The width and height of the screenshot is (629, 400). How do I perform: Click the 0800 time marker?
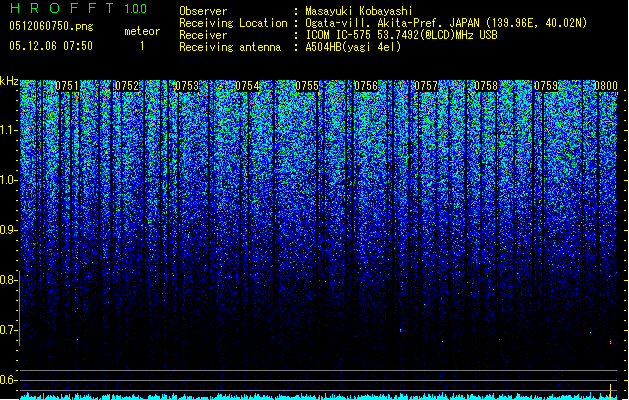pos(606,86)
